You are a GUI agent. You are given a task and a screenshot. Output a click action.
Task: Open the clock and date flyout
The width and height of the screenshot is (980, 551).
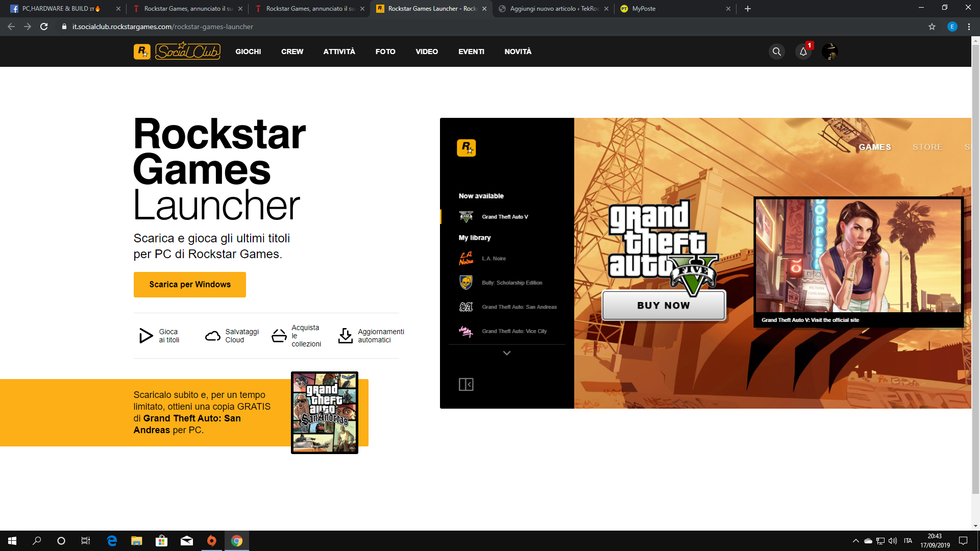pos(935,541)
